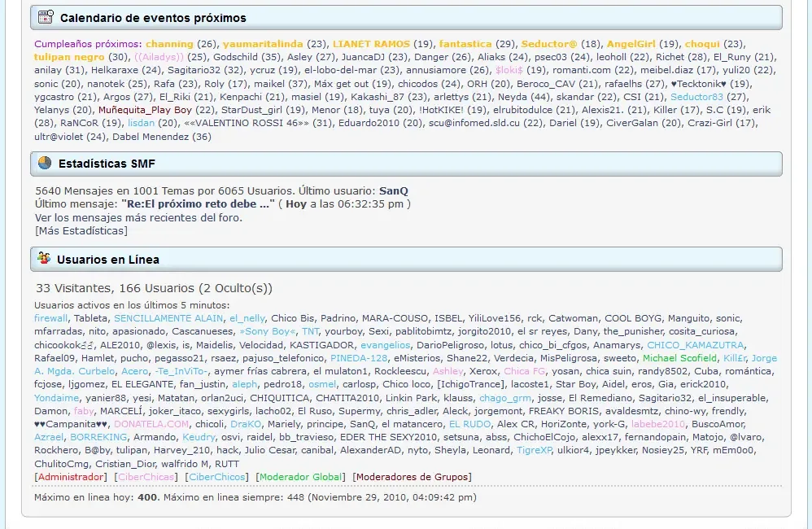Open the Estadísticas SMF heading

coord(107,164)
